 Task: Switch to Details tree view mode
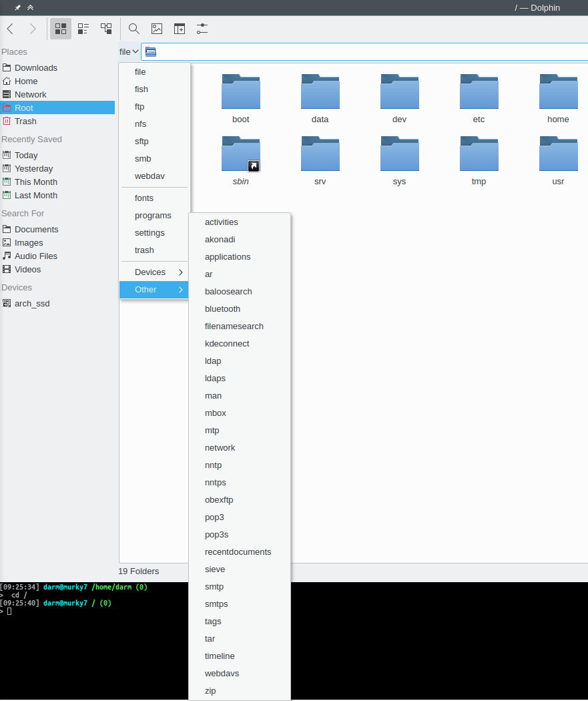click(106, 29)
